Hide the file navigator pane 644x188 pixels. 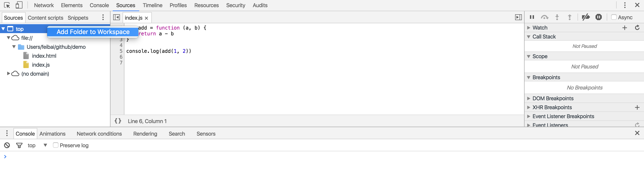[x=117, y=17]
